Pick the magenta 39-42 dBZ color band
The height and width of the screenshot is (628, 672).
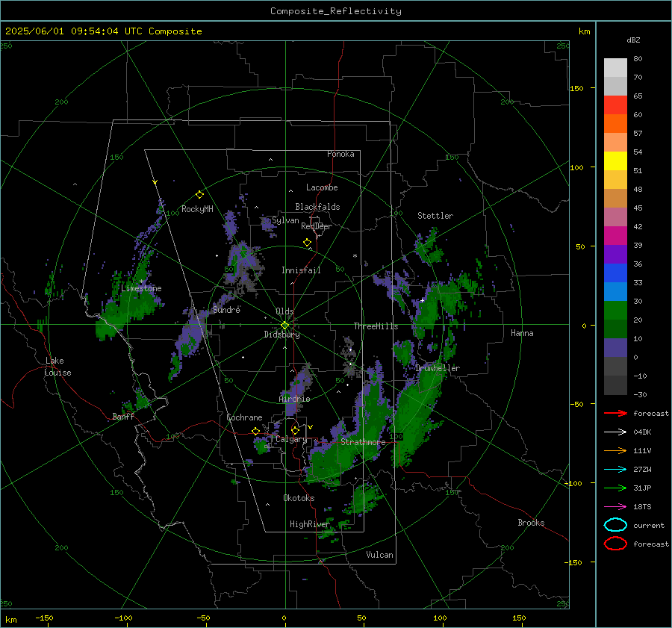coord(615,236)
